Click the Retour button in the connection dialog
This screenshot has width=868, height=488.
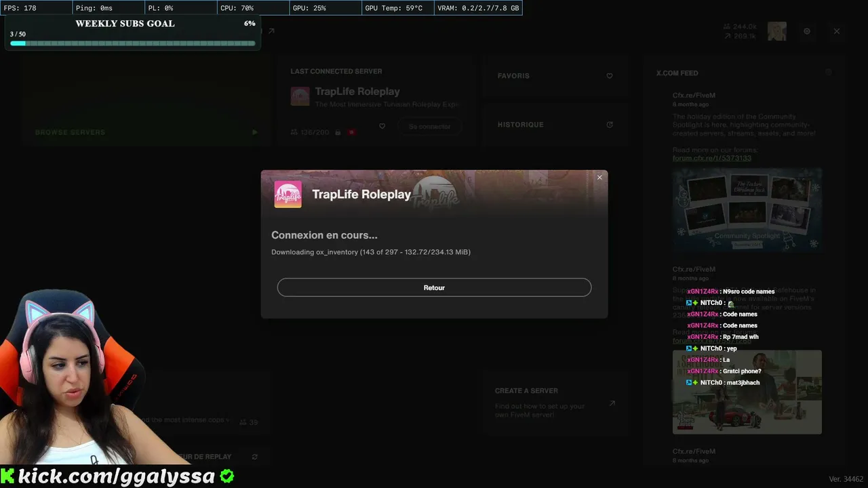click(434, 287)
